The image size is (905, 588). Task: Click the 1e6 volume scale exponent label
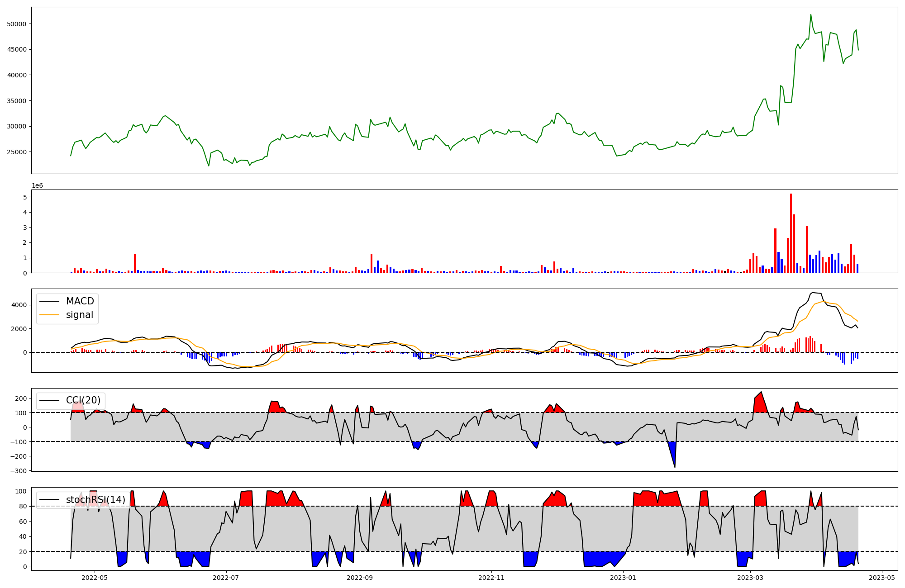pyautogui.click(x=37, y=185)
